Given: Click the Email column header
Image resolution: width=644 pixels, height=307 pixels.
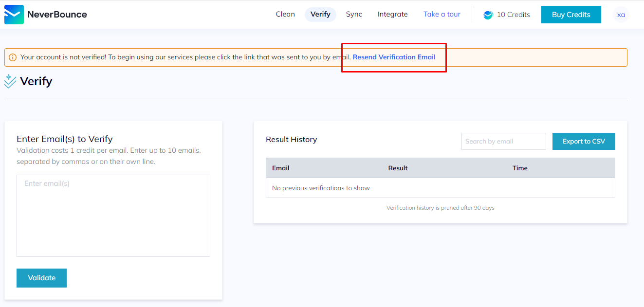Looking at the screenshot, I should pos(281,168).
